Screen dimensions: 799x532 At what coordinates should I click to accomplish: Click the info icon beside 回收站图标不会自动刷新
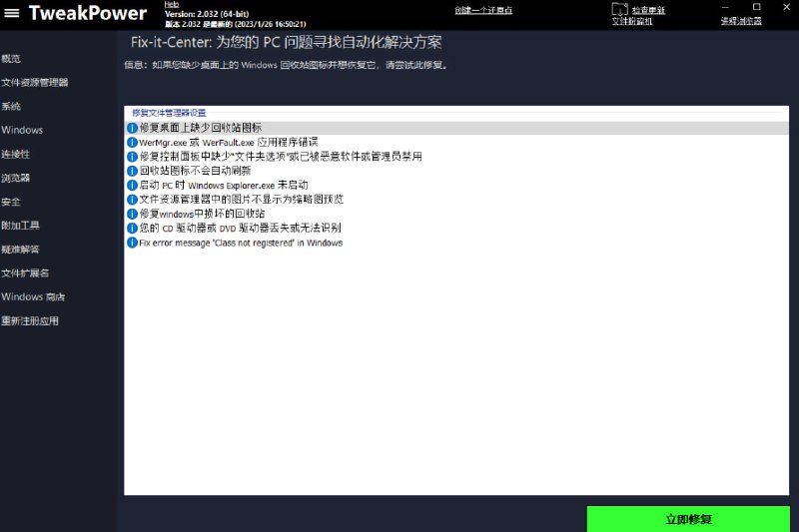(x=132, y=171)
